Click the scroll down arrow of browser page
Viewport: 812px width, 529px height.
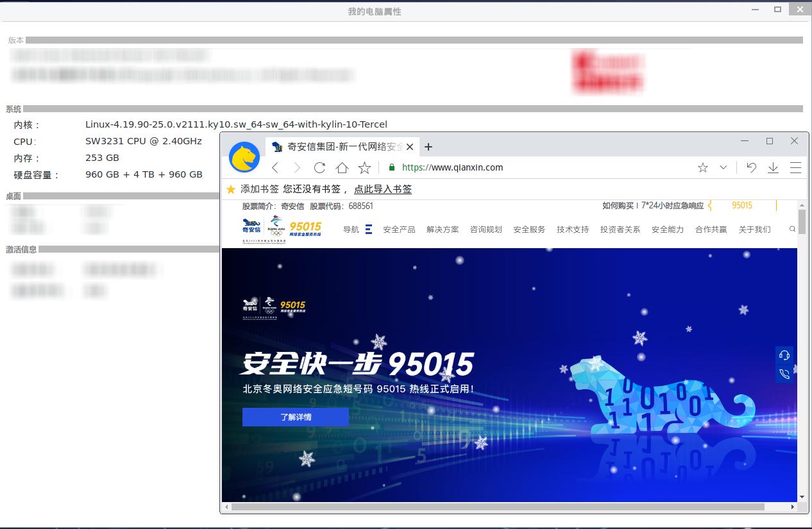(x=802, y=497)
